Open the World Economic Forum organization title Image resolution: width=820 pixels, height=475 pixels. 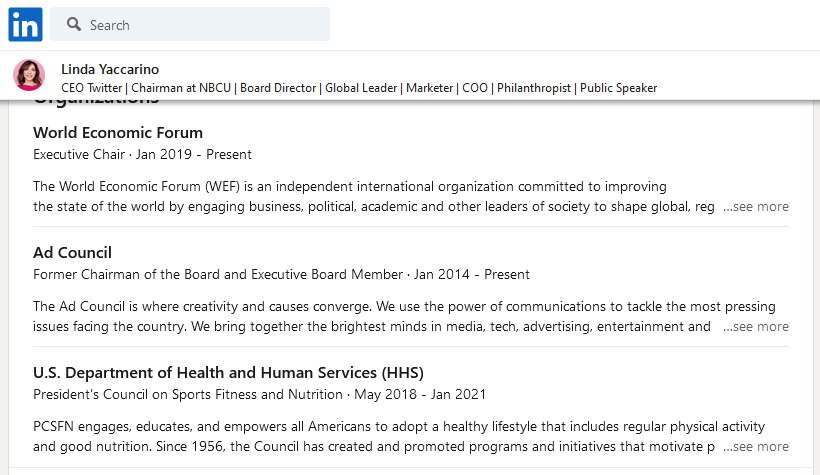[118, 132]
